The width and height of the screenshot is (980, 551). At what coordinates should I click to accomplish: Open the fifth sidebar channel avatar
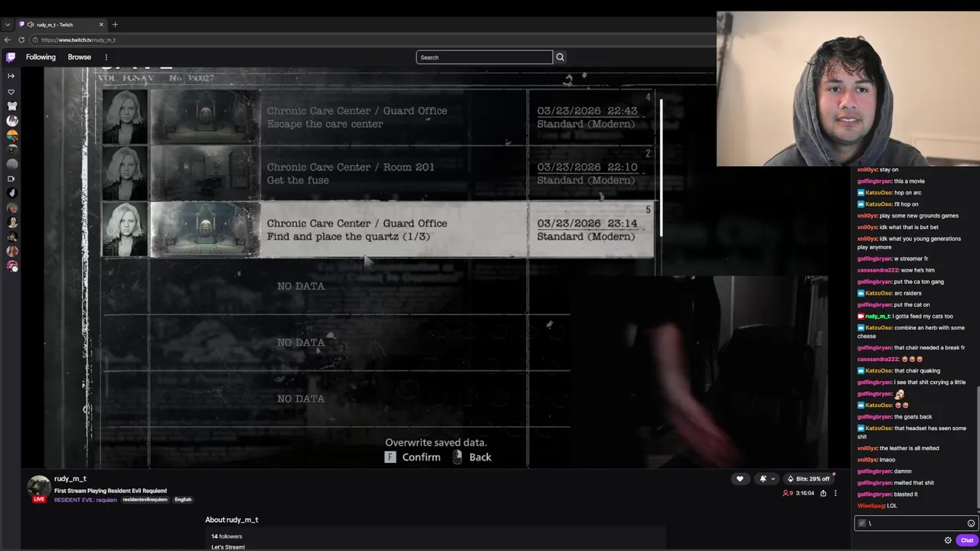(x=11, y=165)
